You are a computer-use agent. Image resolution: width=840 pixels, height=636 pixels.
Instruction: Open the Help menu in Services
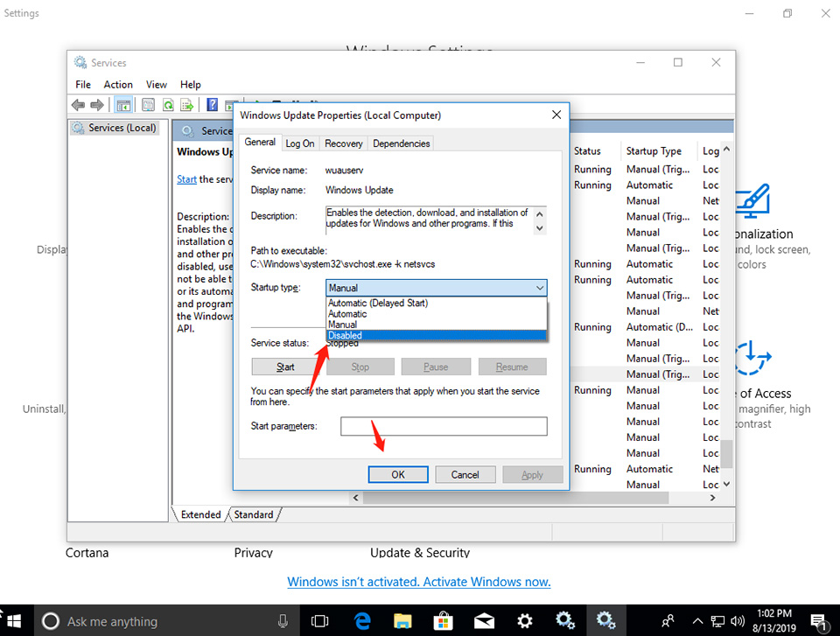point(190,85)
